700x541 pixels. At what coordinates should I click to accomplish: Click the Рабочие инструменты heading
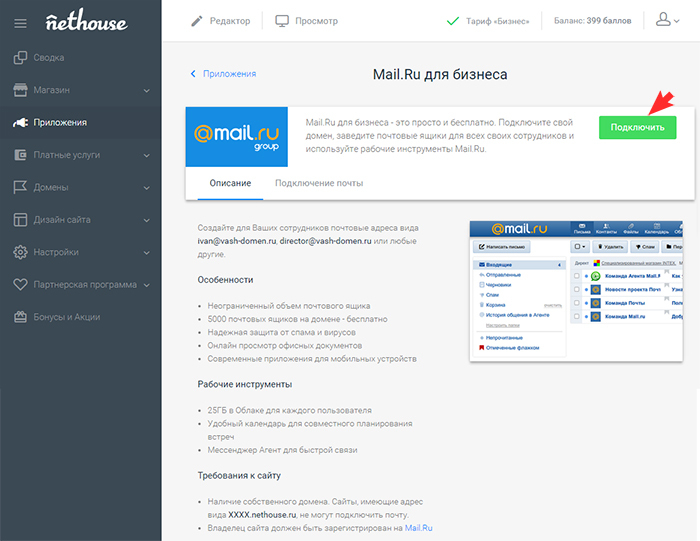[245, 384]
